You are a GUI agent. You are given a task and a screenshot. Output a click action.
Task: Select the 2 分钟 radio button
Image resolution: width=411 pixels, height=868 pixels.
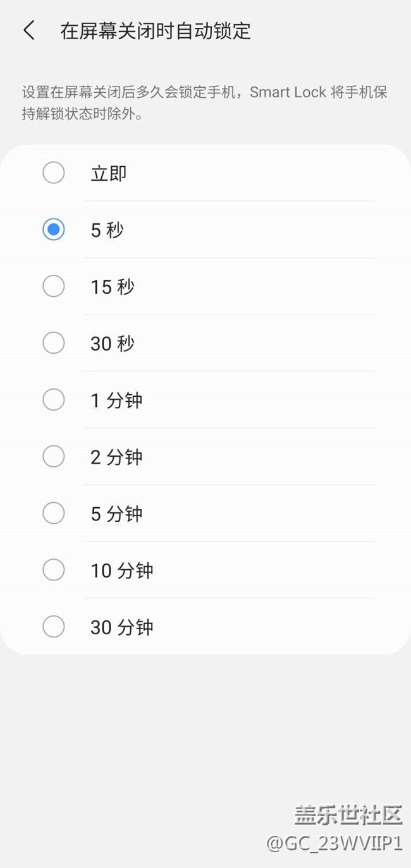54,456
